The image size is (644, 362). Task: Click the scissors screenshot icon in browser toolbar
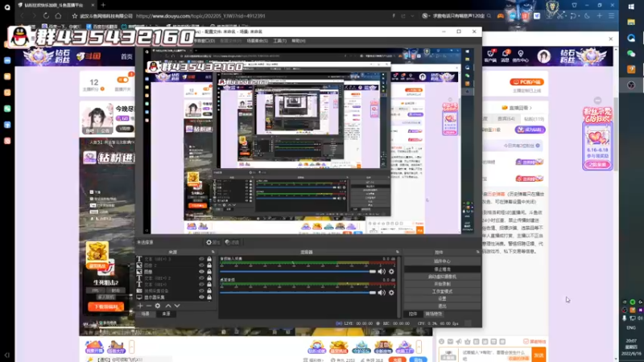(560, 16)
